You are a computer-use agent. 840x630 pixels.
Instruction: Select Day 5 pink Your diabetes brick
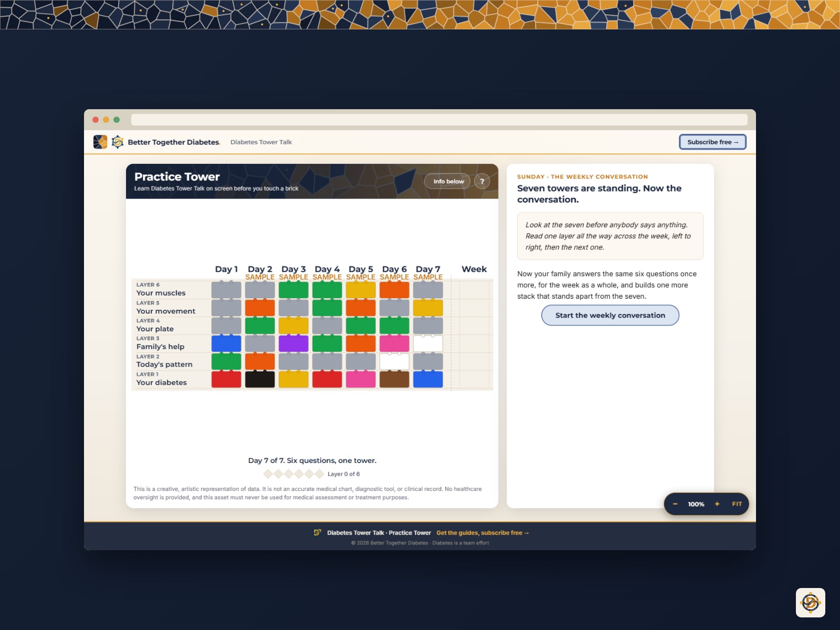coord(361,379)
